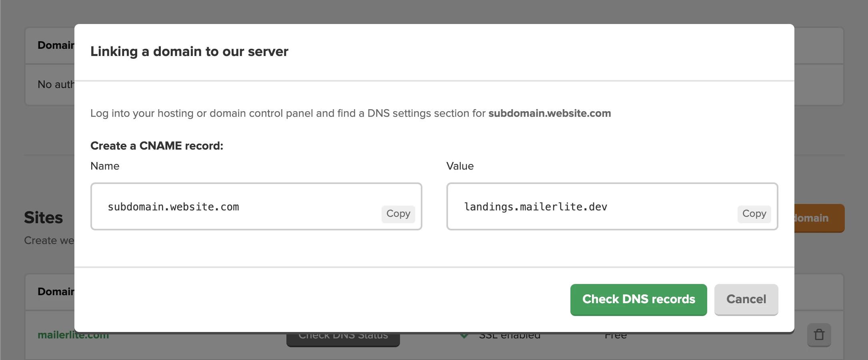The height and width of the screenshot is (360, 868).
Task: Click the trash icon for mailerlite.com
Action: (x=819, y=335)
